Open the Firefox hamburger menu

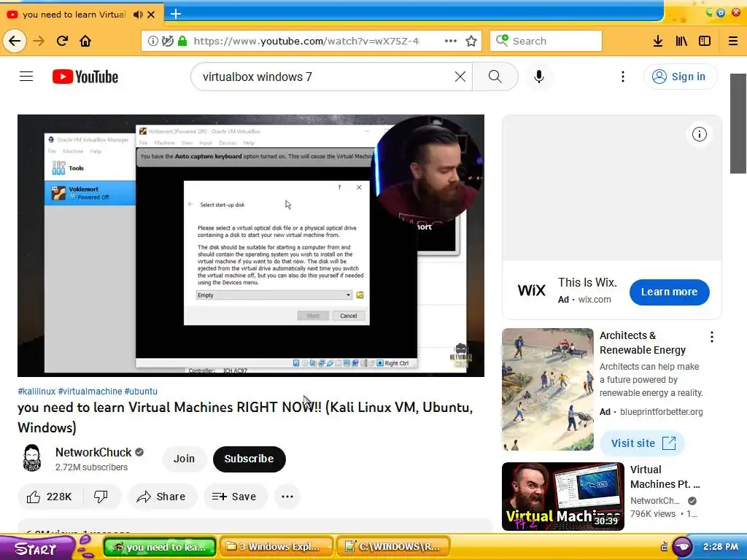tap(733, 41)
